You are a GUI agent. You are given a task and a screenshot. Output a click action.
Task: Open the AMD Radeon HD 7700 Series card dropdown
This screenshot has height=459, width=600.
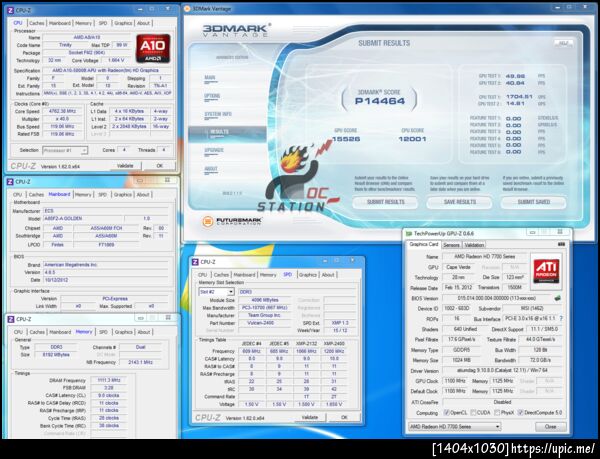[454, 426]
